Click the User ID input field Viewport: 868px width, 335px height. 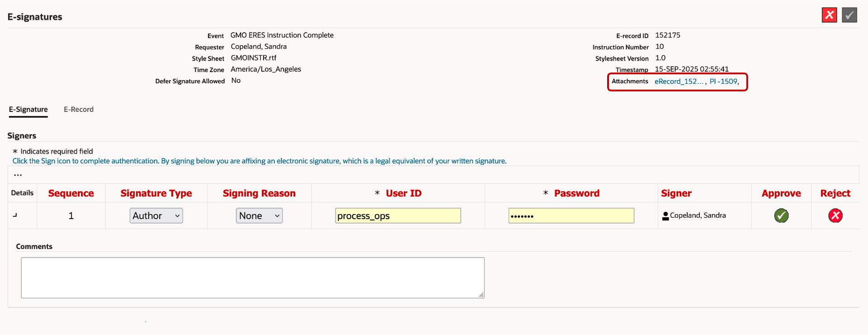click(x=398, y=215)
